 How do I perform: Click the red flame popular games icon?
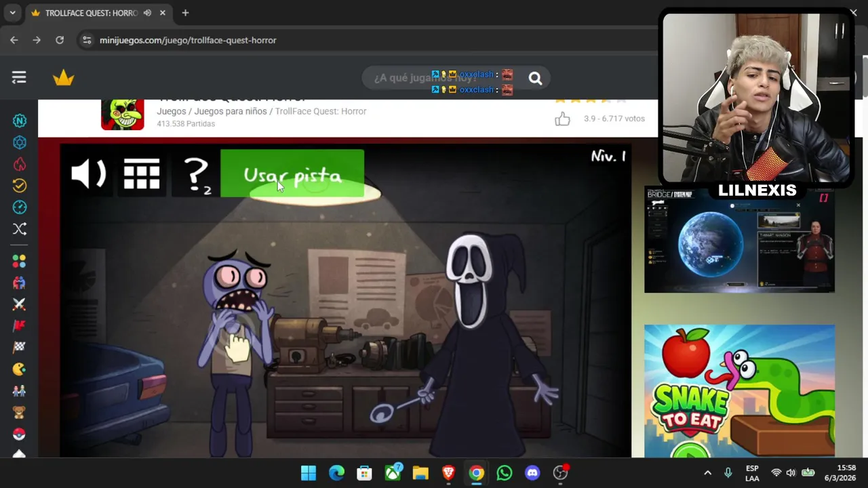tap(20, 164)
